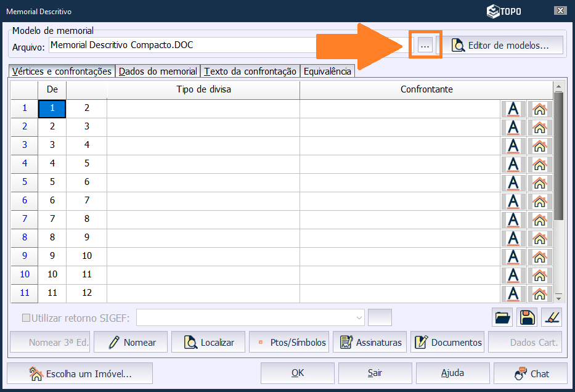
Task: Expand the SIGEF return dropdown
Action: click(360, 317)
